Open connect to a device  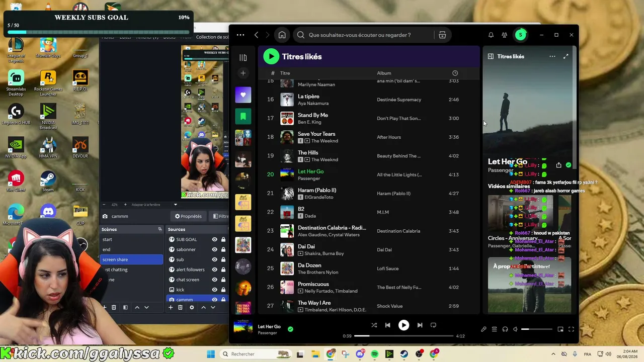(x=505, y=329)
